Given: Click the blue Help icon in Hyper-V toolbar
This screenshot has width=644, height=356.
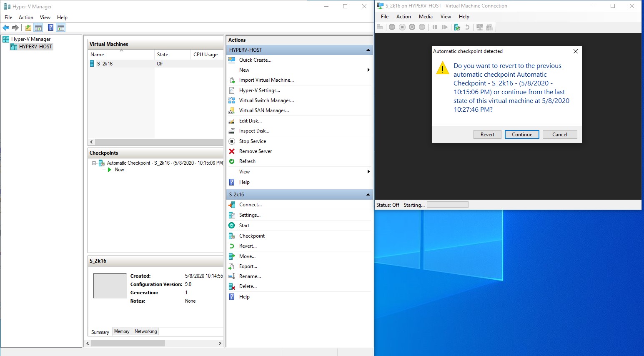Looking at the screenshot, I should point(50,28).
